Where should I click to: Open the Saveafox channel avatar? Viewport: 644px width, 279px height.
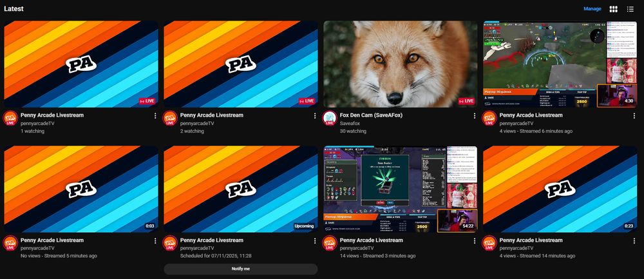coord(329,119)
